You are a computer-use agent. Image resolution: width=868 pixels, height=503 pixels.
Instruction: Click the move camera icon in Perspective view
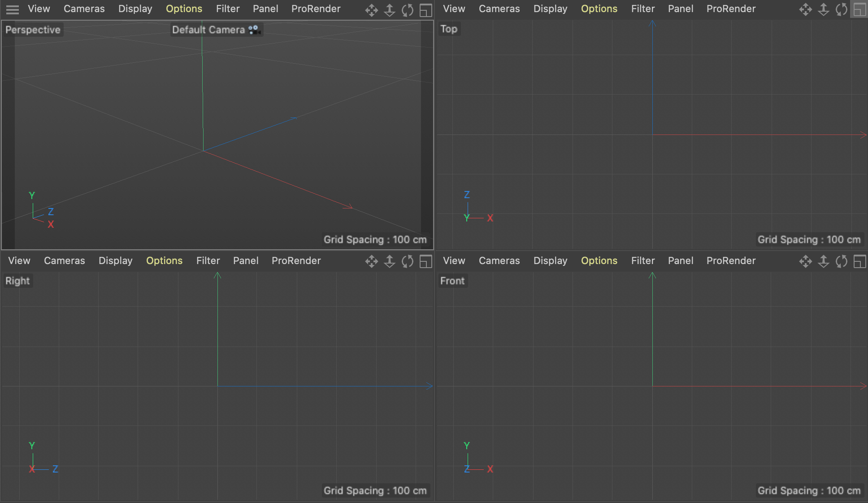pyautogui.click(x=371, y=10)
